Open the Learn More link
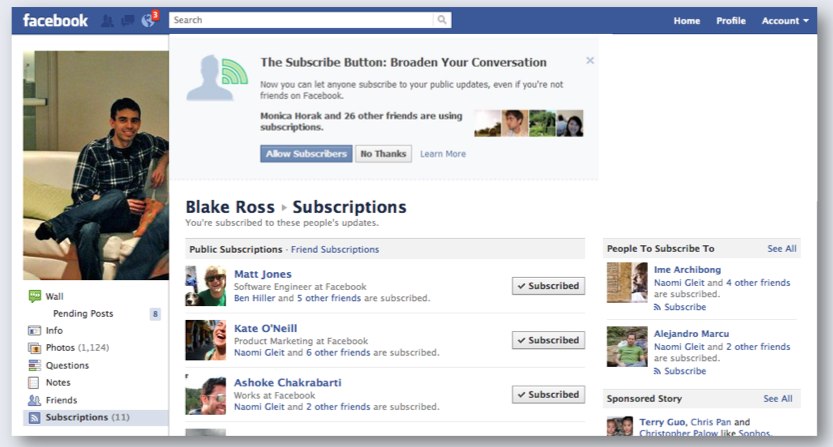 pyautogui.click(x=443, y=154)
